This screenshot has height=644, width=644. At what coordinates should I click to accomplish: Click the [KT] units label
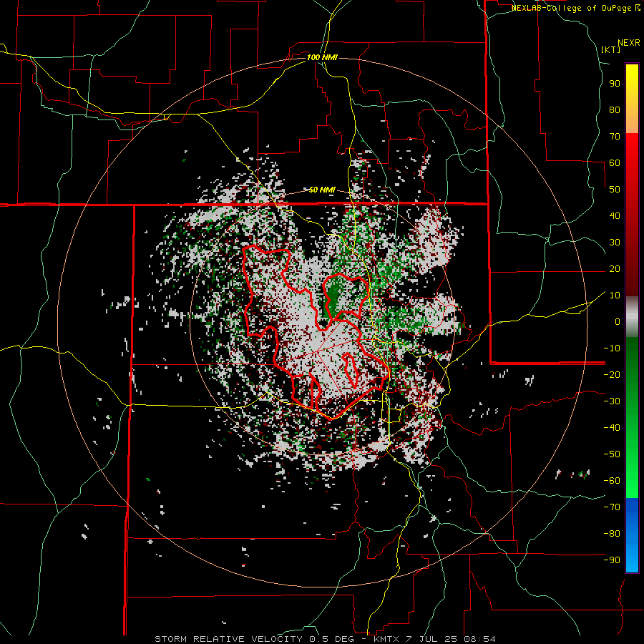[610, 49]
